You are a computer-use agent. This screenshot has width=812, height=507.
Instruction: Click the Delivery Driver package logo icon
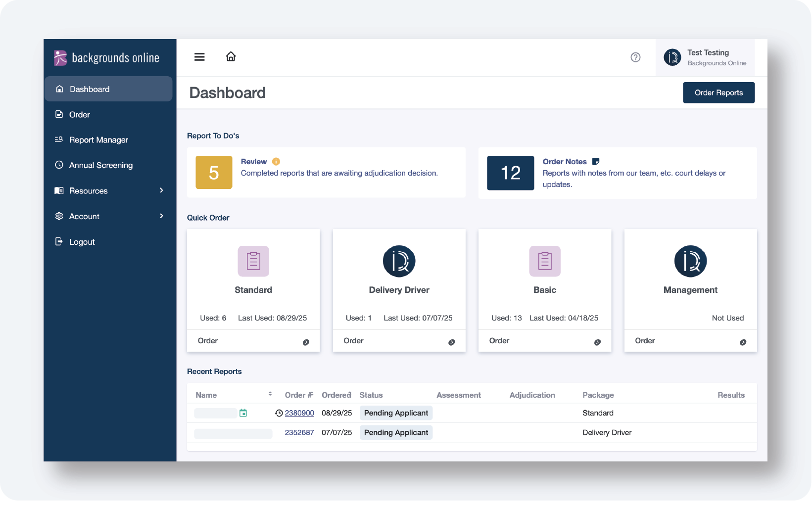(399, 261)
